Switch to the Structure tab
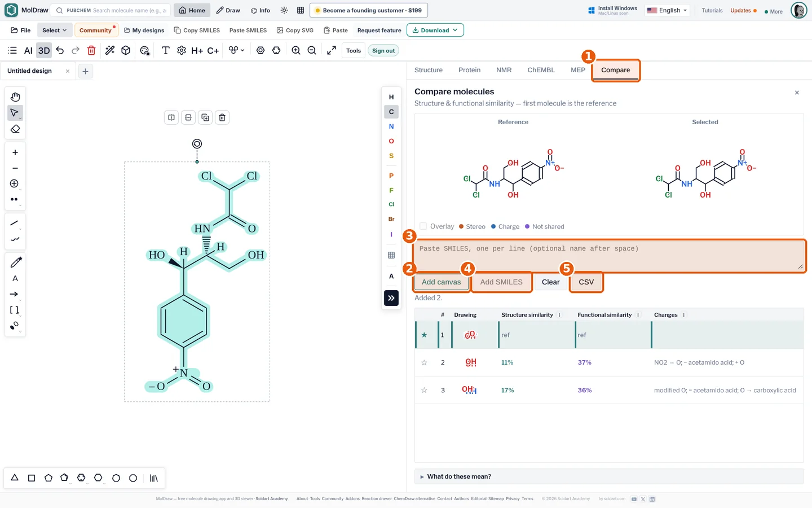The image size is (812, 508). click(x=429, y=70)
